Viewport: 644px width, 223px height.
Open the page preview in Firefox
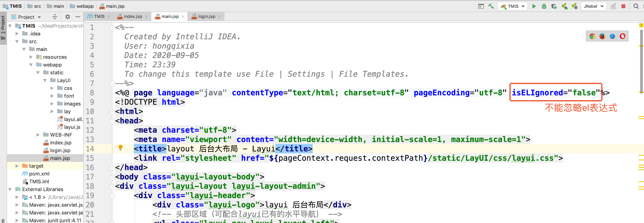[602, 36]
